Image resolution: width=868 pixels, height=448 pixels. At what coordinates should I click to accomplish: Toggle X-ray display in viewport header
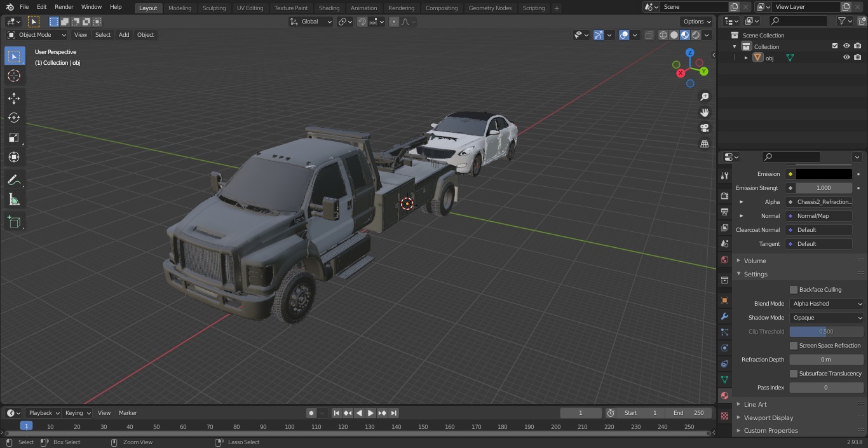[649, 35]
